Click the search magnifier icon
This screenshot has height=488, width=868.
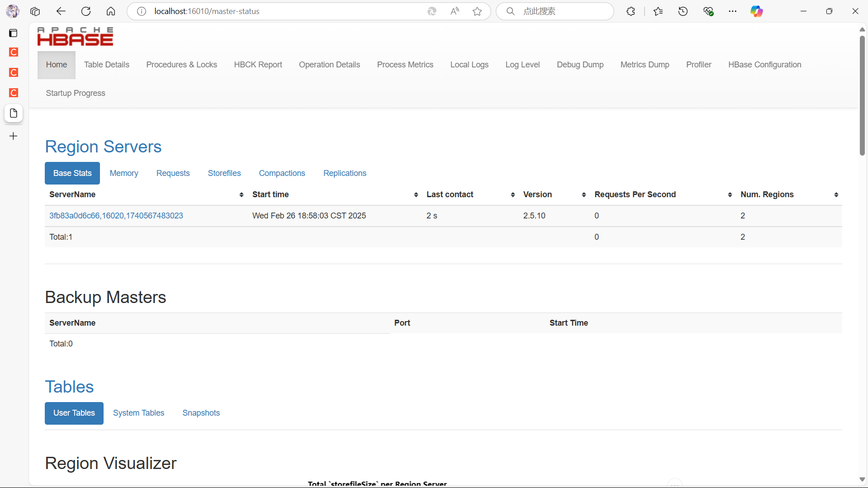(x=510, y=11)
